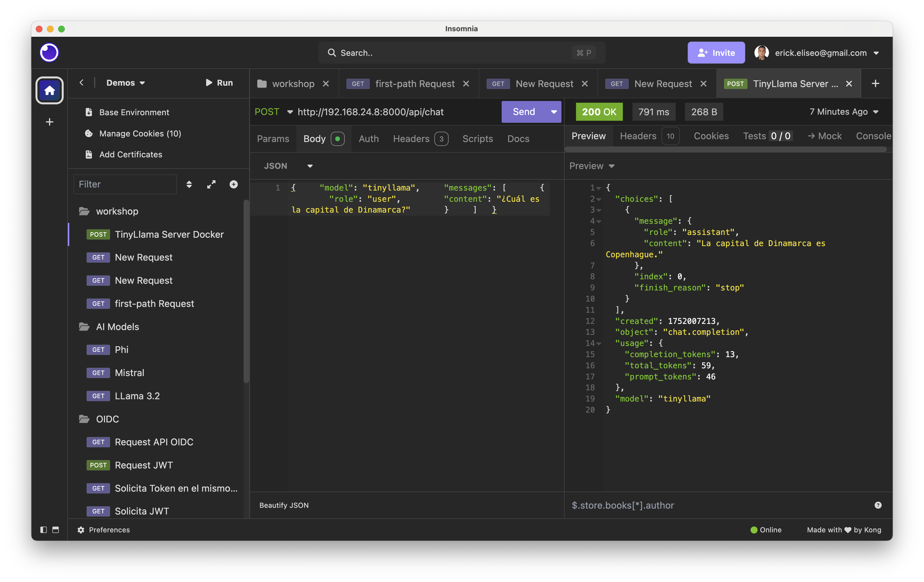Viewport: 924px width, 582px height.
Task: Toggle the left sidebar panel visibility icon
Action: tap(43, 530)
